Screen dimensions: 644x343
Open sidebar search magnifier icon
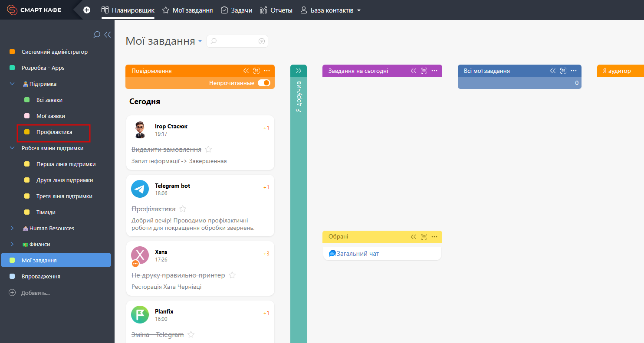(x=97, y=35)
